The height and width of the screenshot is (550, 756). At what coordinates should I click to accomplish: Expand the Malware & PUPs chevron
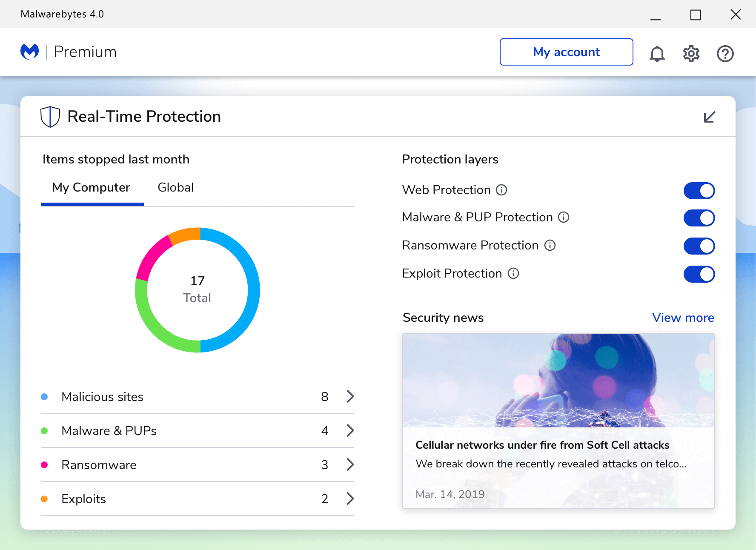pyautogui.click(x=350, y=430)
